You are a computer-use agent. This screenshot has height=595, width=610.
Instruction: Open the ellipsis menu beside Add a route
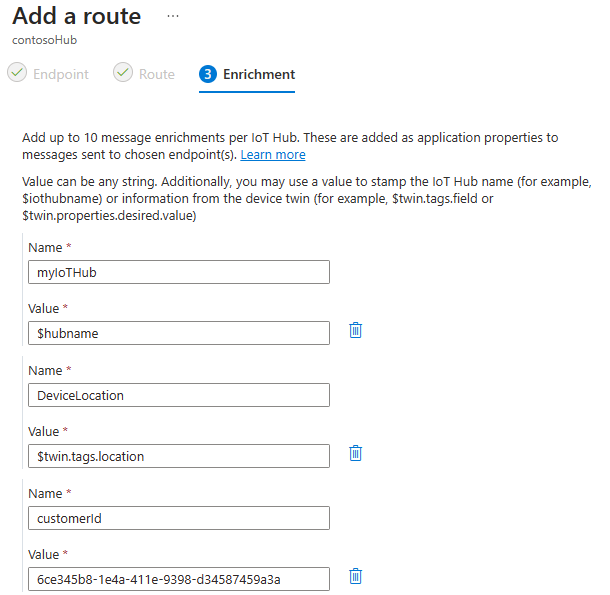(x=173, y=16)
